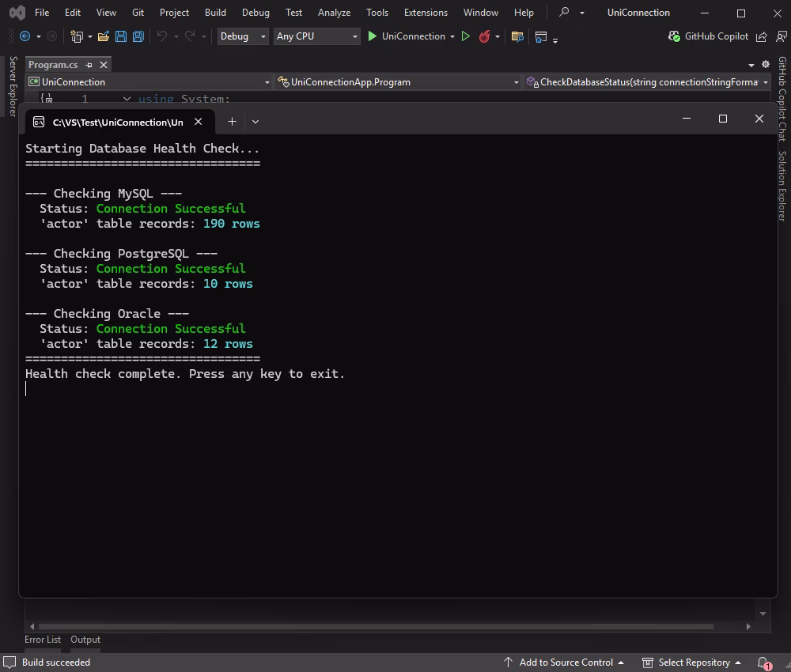Open the toolbar overflow options arrow
This screenshot has height=672, width=791.
[555, 40]
